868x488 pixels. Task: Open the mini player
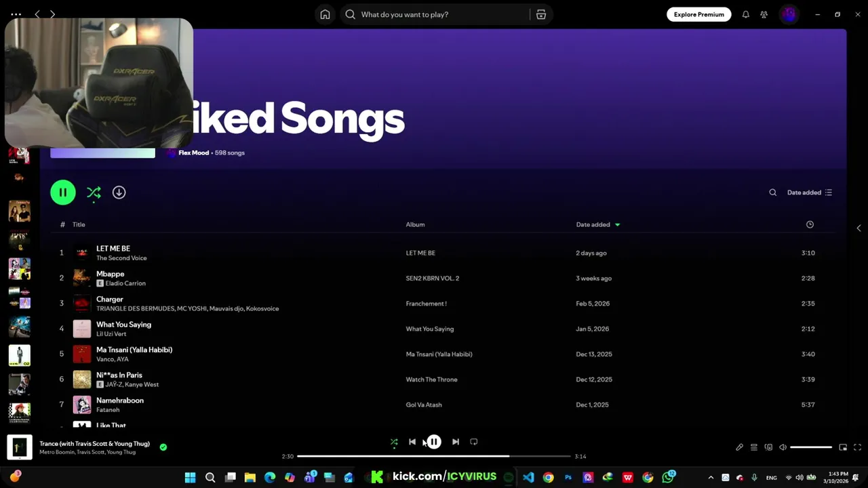[843, 447]
